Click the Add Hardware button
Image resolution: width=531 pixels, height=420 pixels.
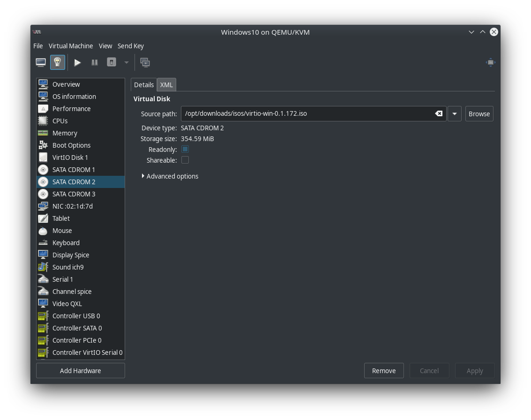click(81, 371)
